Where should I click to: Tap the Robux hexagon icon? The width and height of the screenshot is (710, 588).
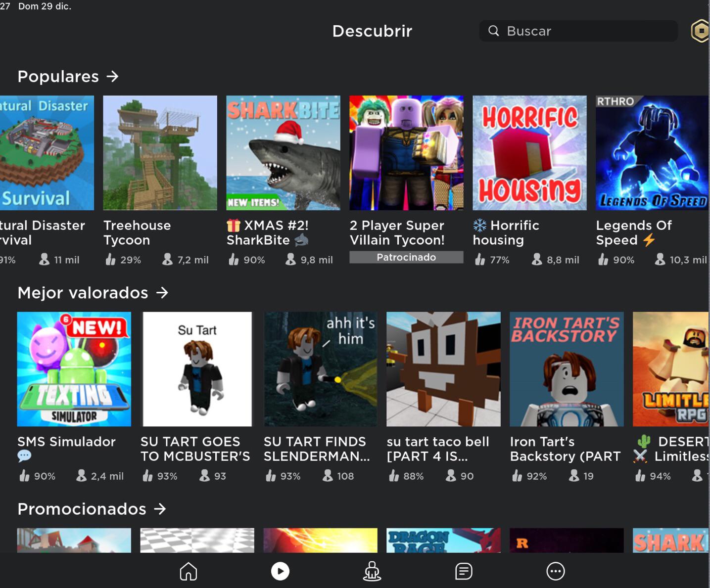(x=700, y=31)
